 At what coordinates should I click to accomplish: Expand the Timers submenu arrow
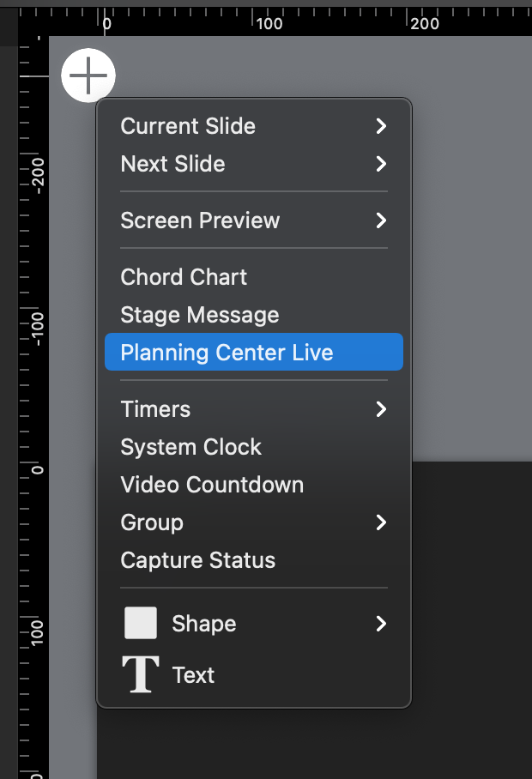pos(381,409)
